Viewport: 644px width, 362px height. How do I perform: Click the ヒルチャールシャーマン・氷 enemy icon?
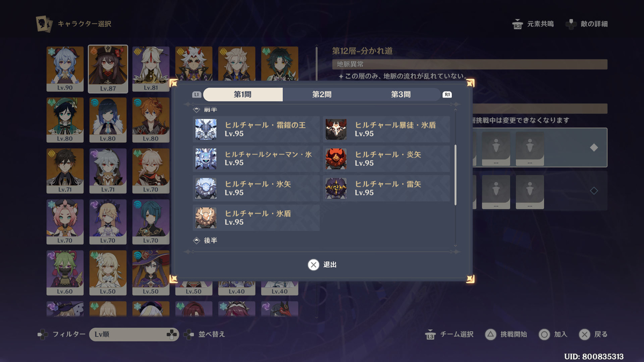[206, 159]
